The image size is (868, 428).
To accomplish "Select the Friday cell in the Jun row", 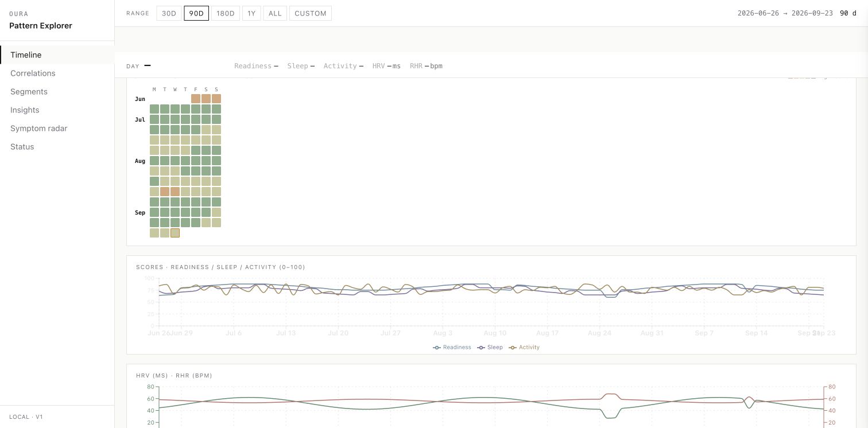I will (196, 99).
